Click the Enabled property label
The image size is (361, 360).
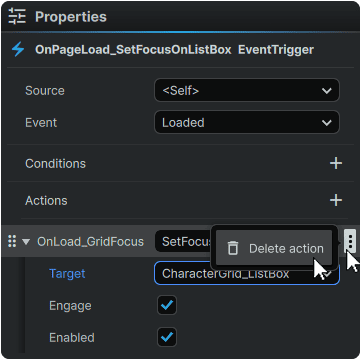pyautogui.click(x=72, y=338)
